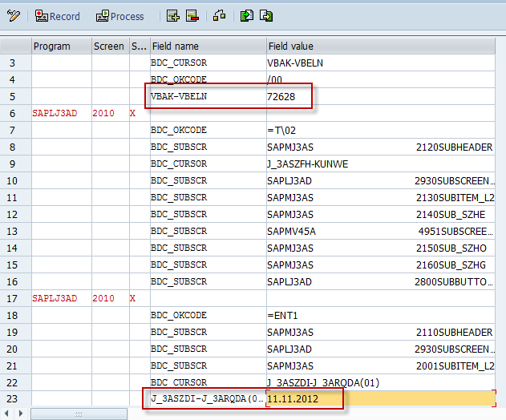This screenshot has width=506, height=420.
Task: Click field name VBAK-VBELN in row 5
Action: (x=179, y=96)
